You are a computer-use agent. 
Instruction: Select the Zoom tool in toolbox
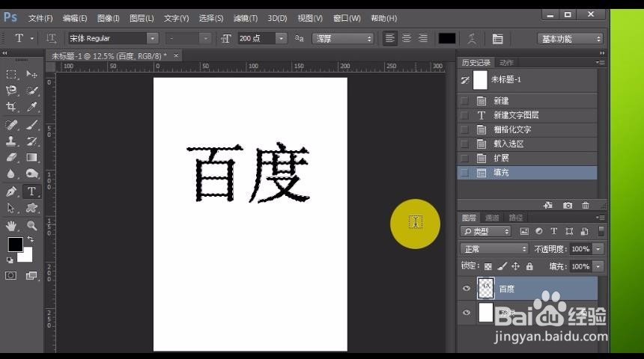[31, 225]
